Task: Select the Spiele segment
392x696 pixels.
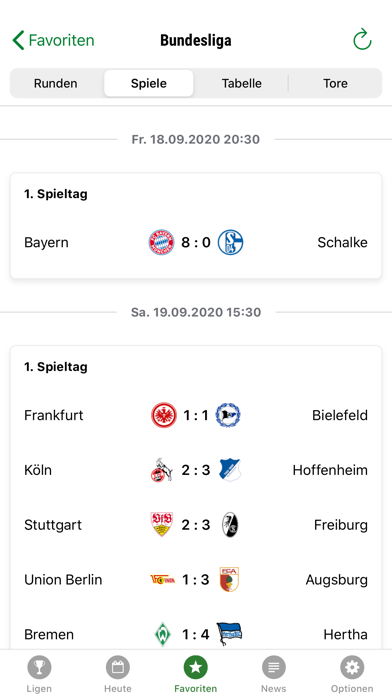Action: [149, 83]
